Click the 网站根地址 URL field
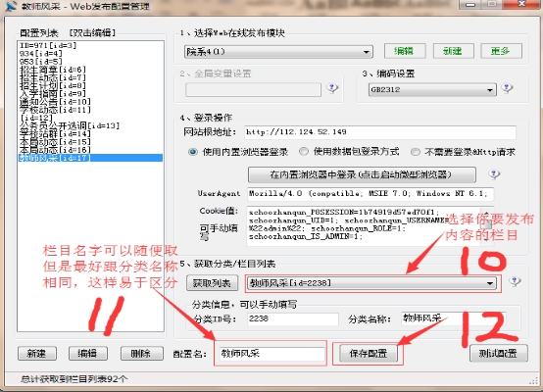This screenshot has height=392, width=543. point(380,132)
